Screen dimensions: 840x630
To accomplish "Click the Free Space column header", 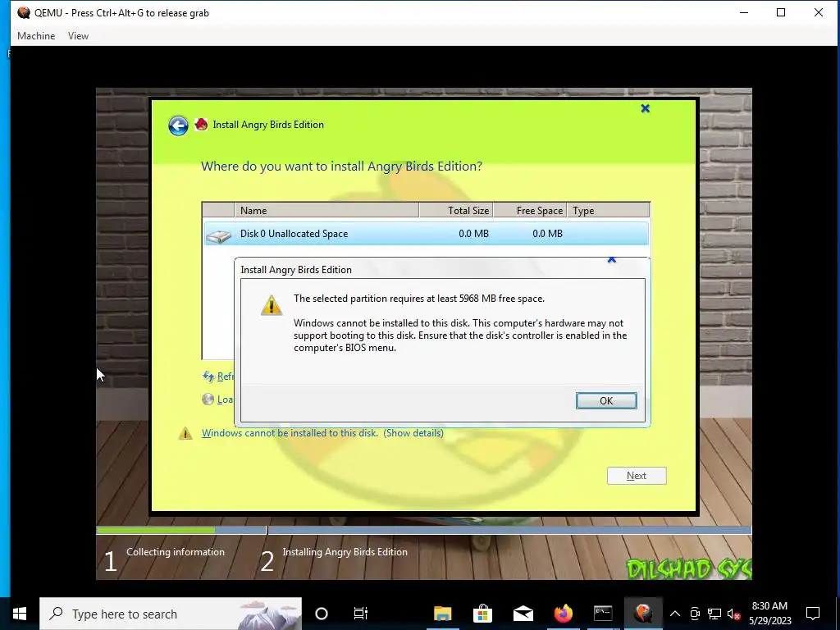I will pos(530,211).
